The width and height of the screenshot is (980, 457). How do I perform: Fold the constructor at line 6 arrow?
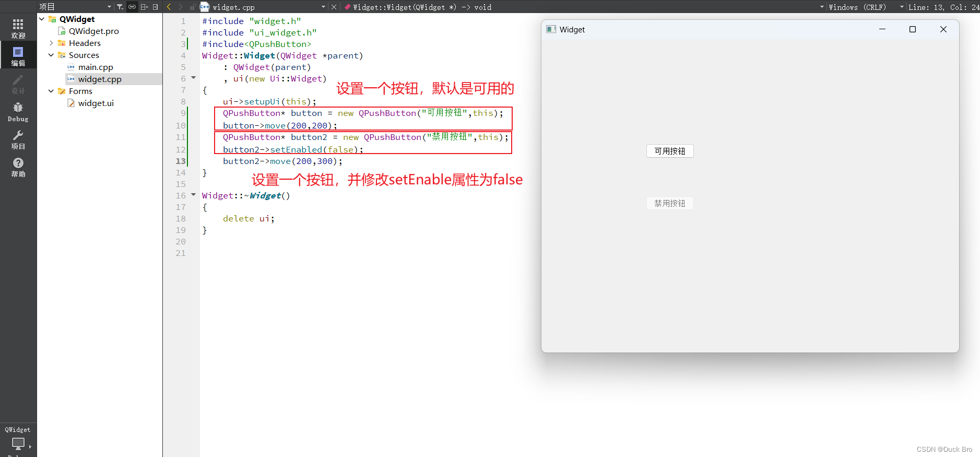click(x=193, y=78)
